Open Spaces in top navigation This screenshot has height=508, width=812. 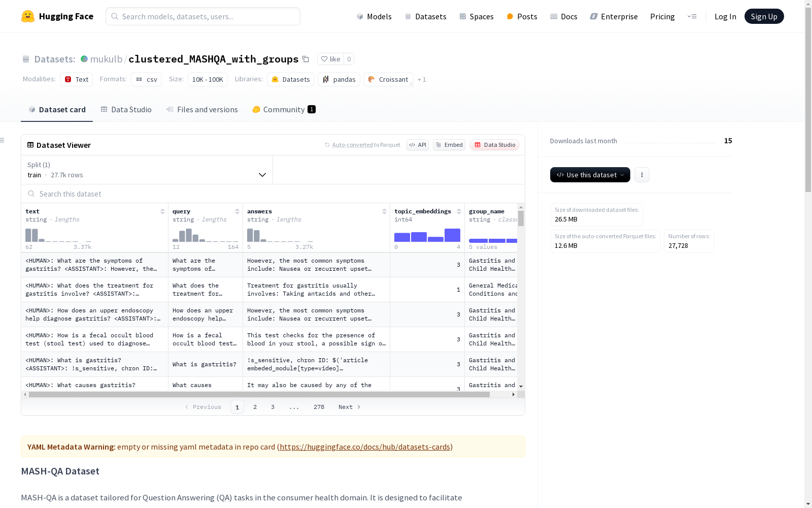(x=477, y=16)
